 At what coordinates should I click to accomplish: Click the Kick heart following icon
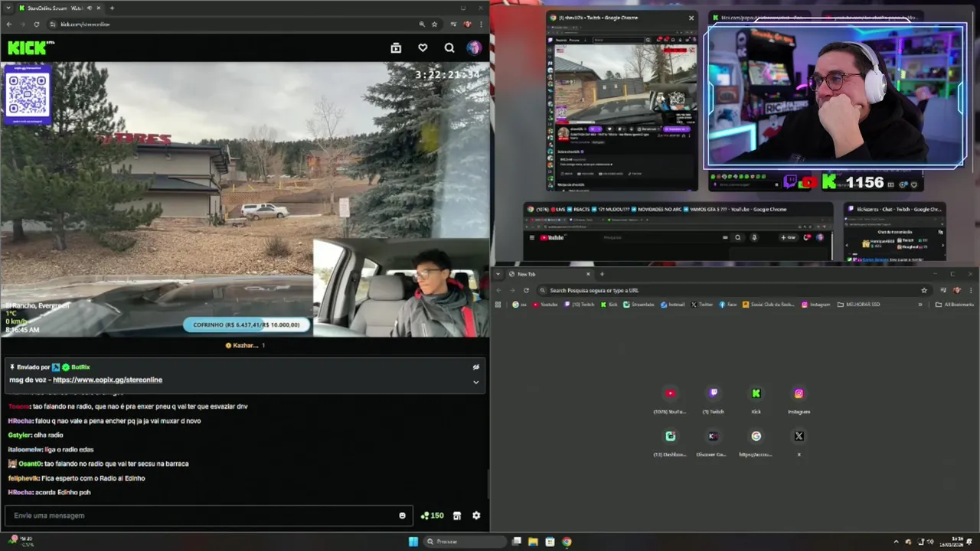click(x=423, y=47)
